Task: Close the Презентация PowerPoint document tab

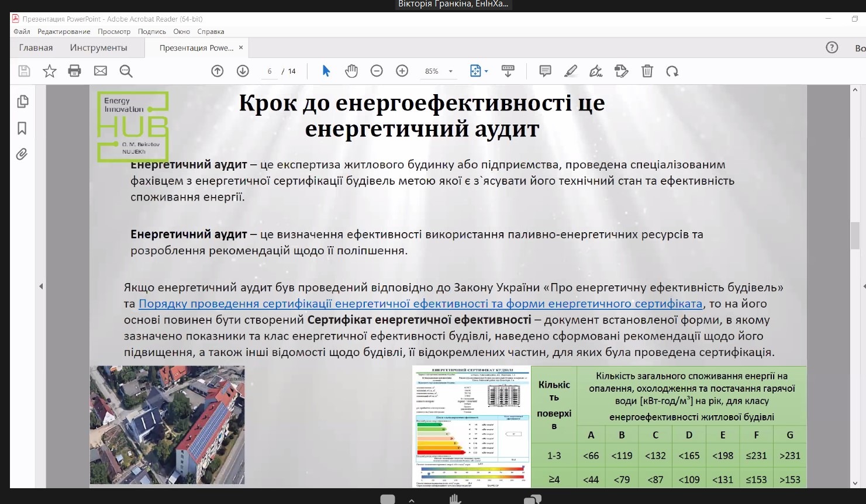Action: [241, 48]
